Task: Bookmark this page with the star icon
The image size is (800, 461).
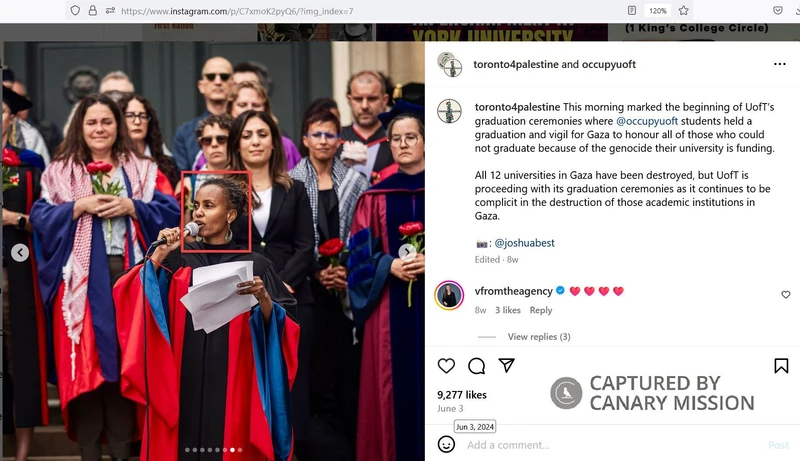Action: (684, 10)
